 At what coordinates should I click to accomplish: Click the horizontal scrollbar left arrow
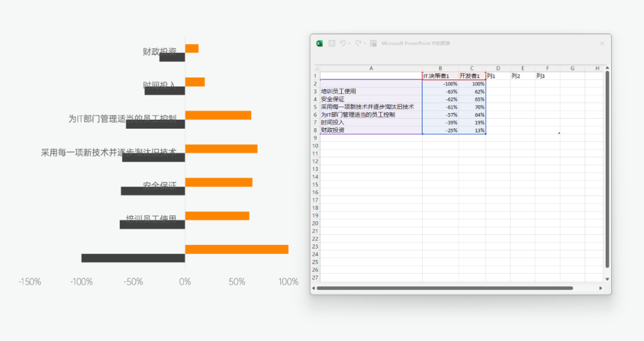[314, 289]
